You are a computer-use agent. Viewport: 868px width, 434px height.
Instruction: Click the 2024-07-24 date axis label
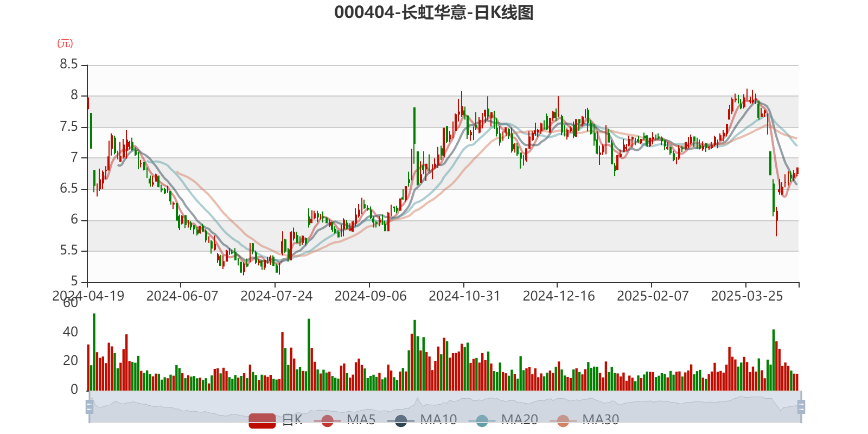point(276,296)
